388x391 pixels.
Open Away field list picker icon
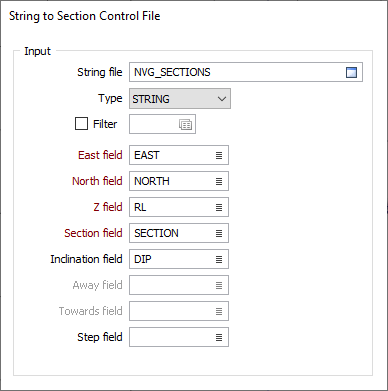click(219, 285)
